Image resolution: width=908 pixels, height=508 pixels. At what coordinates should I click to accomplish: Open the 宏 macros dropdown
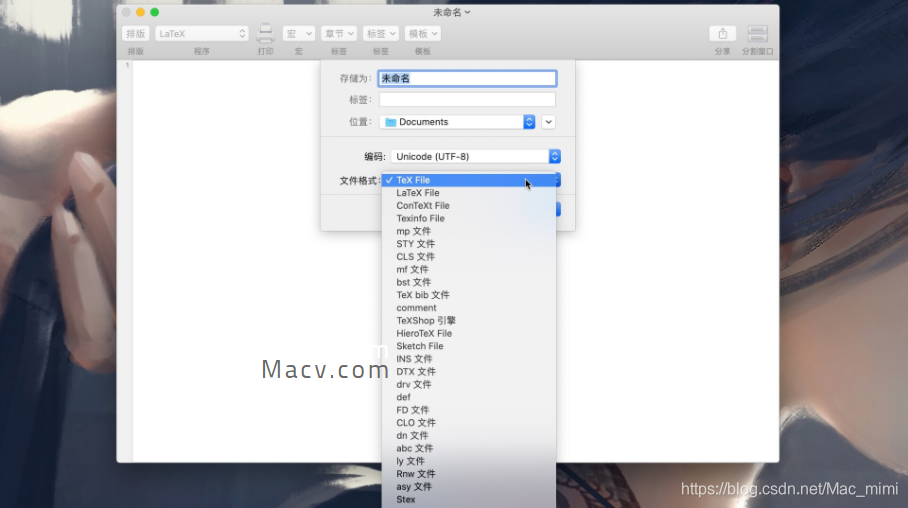point(298,34)
